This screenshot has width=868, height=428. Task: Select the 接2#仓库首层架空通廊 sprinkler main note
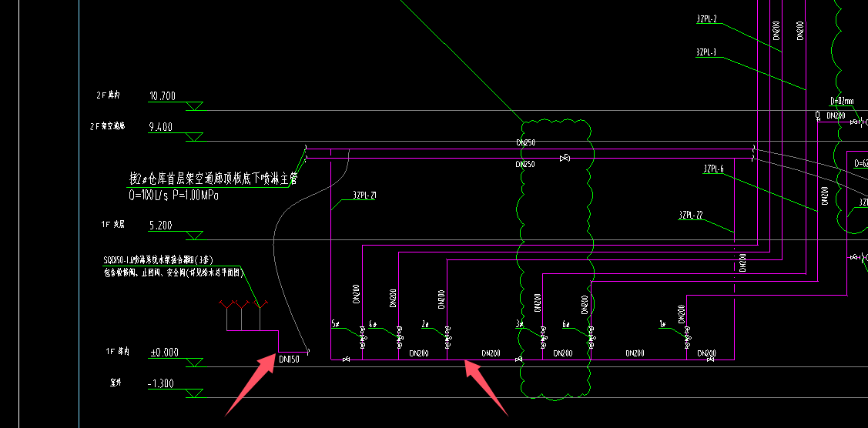213,179
